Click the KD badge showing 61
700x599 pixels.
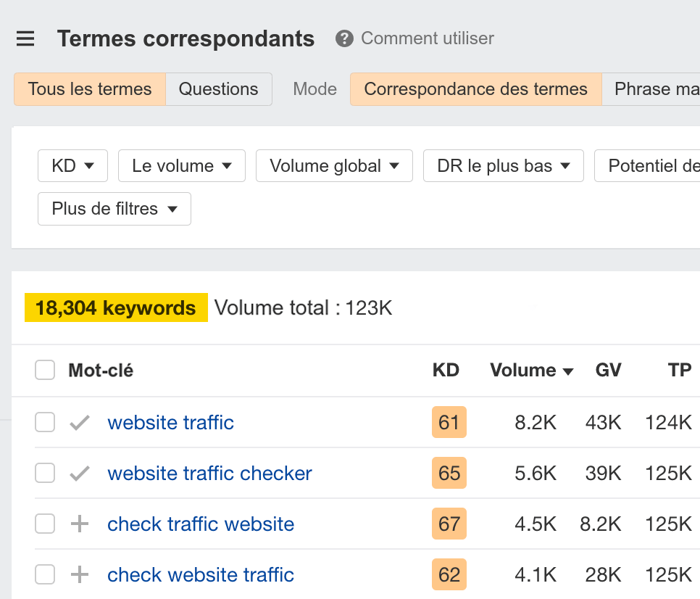[x=449, y=422]
